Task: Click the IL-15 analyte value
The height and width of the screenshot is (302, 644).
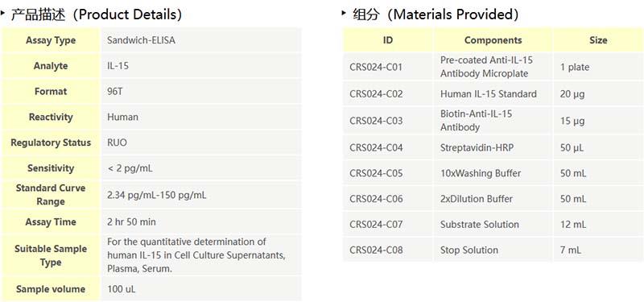Action: click(118, 66)
